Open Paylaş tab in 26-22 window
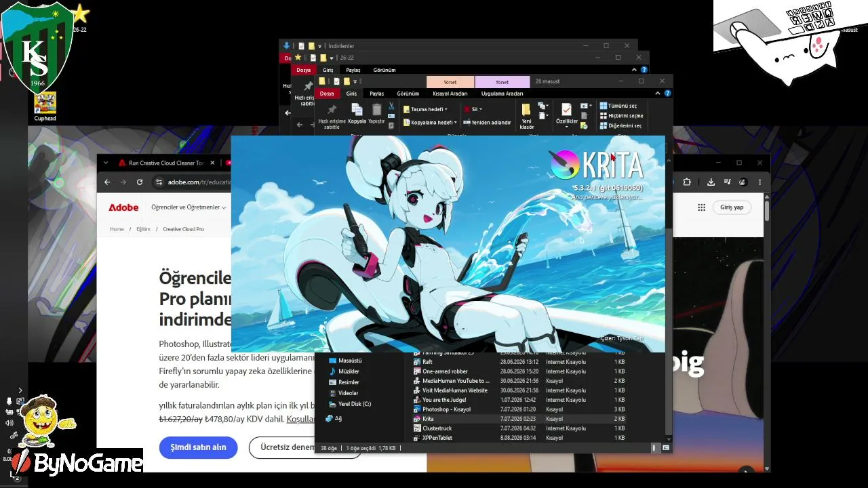Screen dimensions: 868x488 pyautogui.click(x=353, y=70)
